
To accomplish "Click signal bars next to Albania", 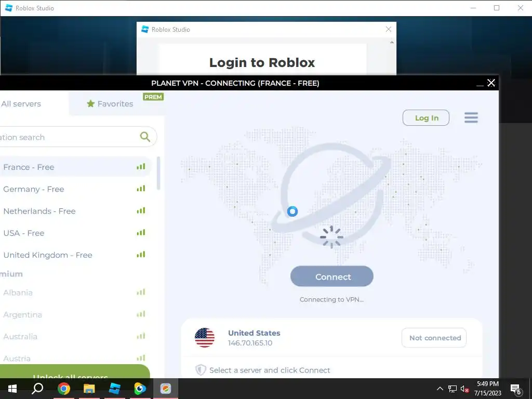I will [141, 292].
